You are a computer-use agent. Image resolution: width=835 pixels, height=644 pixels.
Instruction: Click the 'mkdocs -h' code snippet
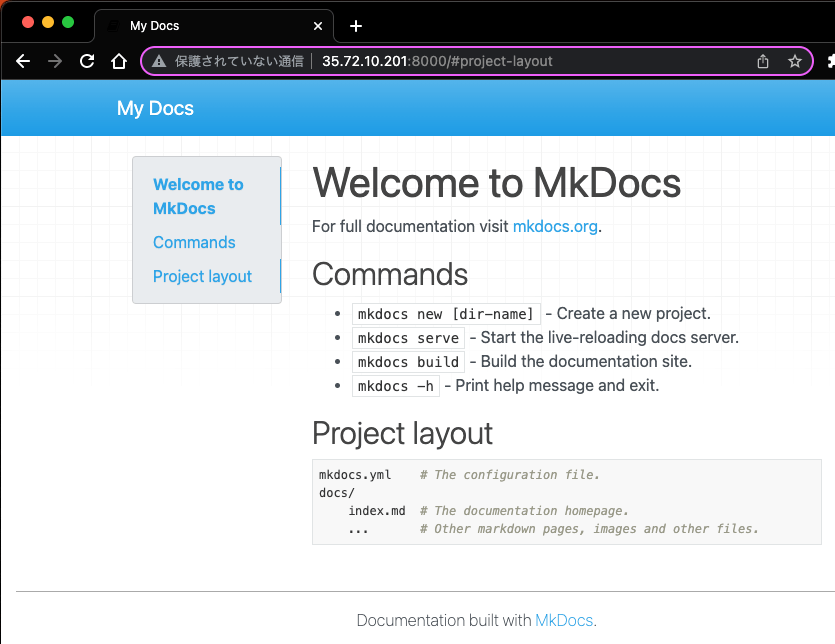point(396,386)
